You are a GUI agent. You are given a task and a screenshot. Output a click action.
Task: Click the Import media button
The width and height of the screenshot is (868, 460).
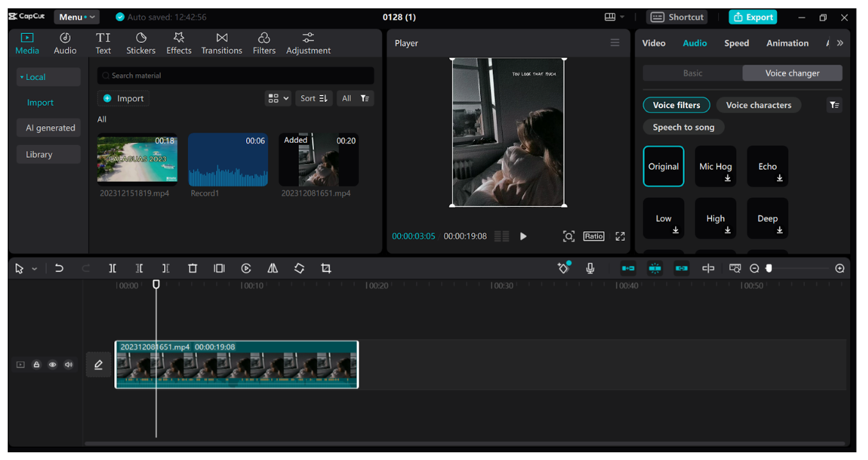pos(123,99)
